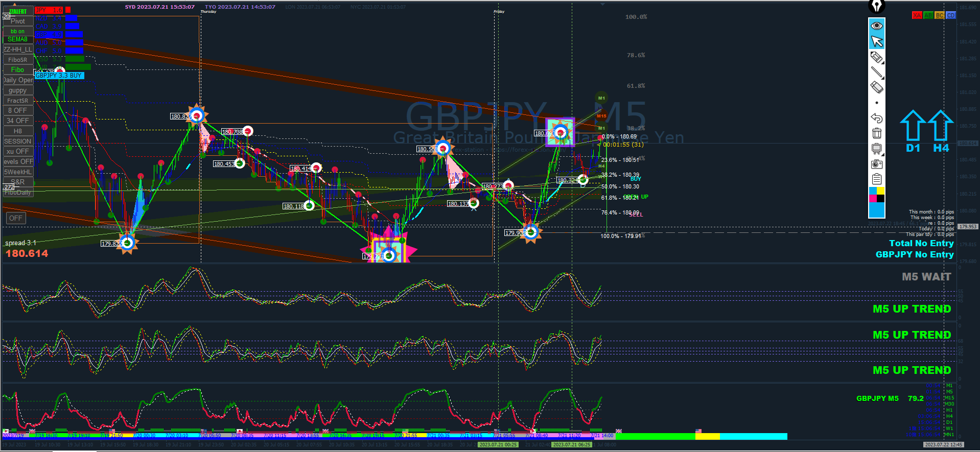Viewport: 980px width, 452px height.
Task: Click the MN1 row in the timeframe countdown list
Action: (x=930, y=435)
